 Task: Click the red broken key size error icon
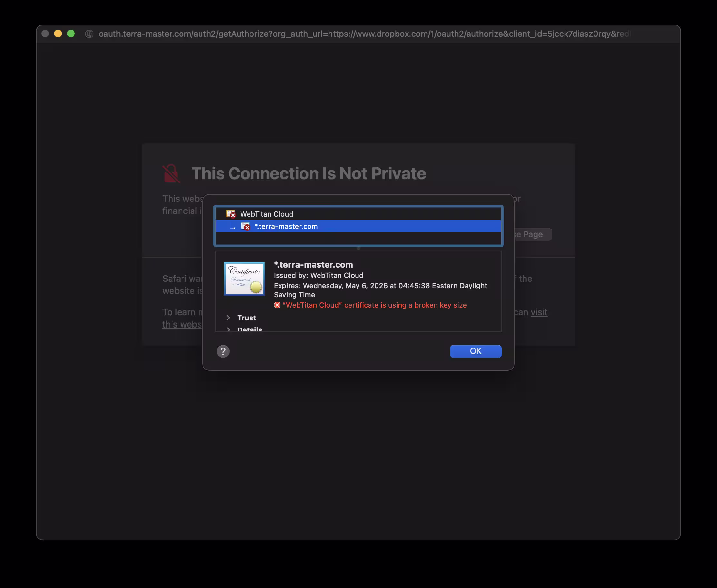click(277, 305)
